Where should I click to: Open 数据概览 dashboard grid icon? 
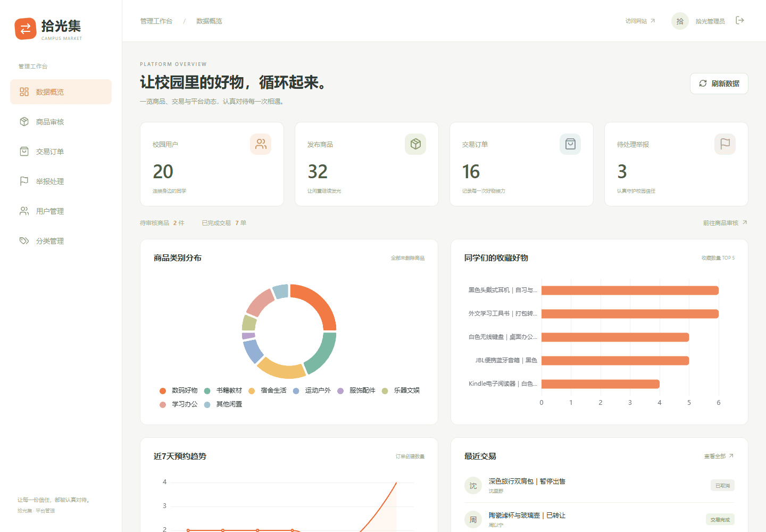[24, 92]
